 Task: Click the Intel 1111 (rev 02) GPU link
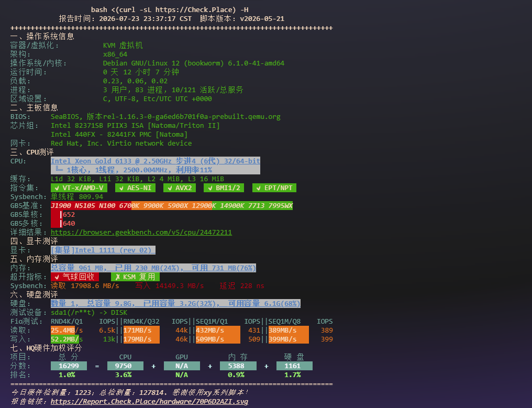tap(103, 250)
